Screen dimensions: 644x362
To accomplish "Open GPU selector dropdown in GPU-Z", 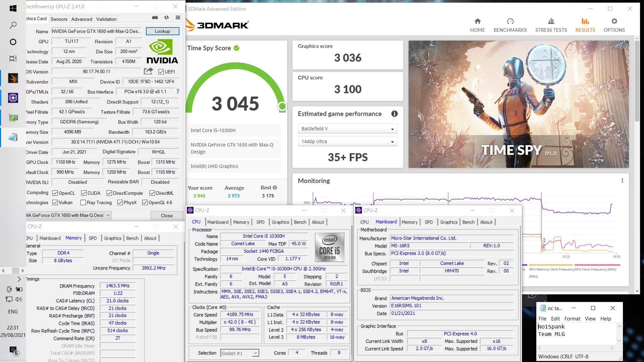I will (x=69, y=215).
